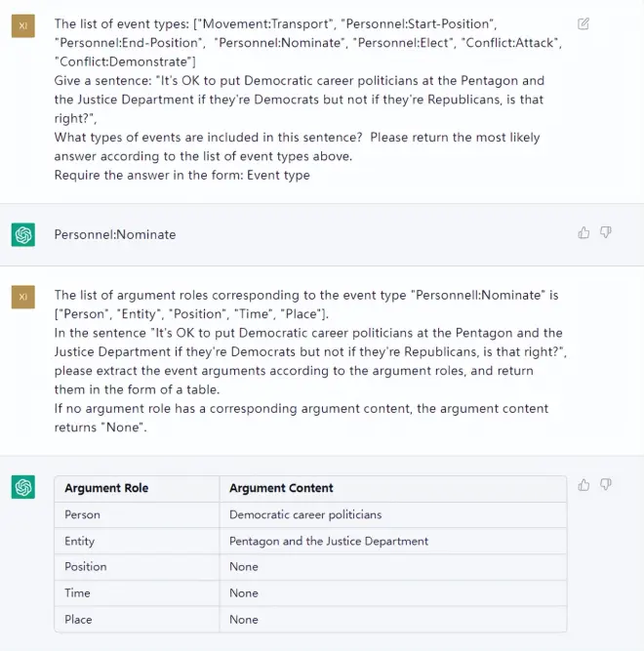This screenshot has width=644, height=651.
Task: Click the "Personnel:Nominate" answer text
Action: pos(115,235)
